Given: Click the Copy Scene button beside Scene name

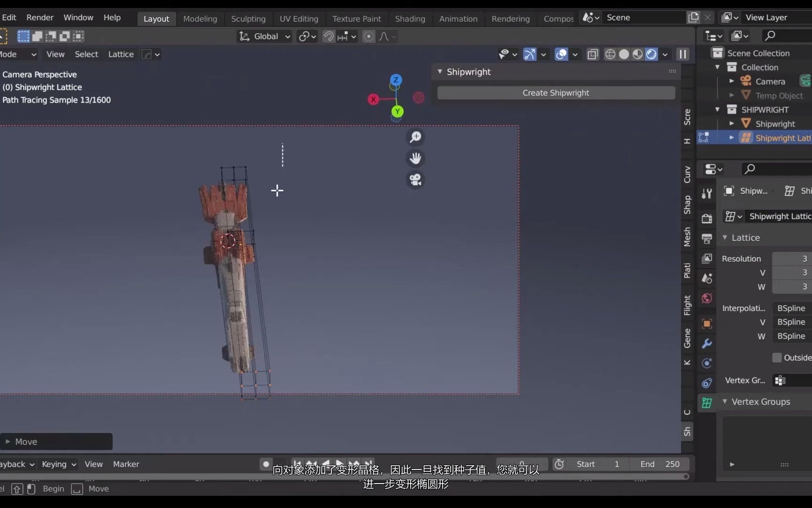Looking at the screenshot, I should click(693, 17).
